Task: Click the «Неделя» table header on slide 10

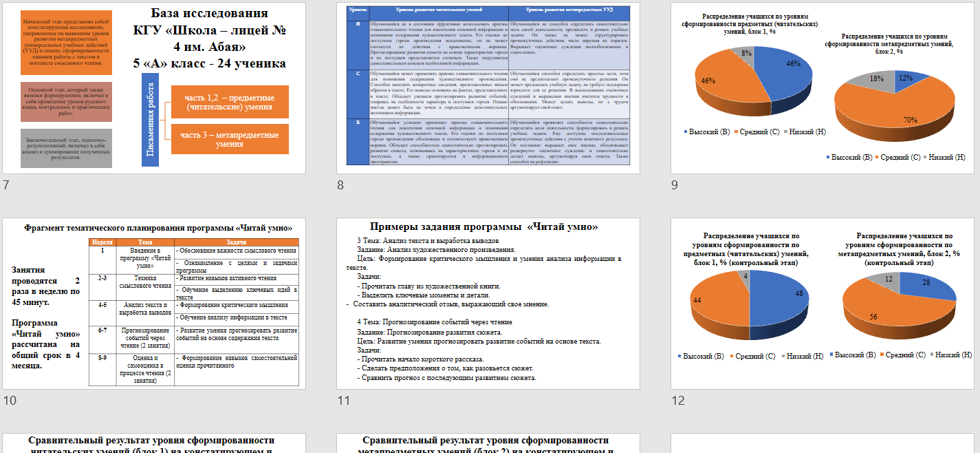Action: (102, 242)
